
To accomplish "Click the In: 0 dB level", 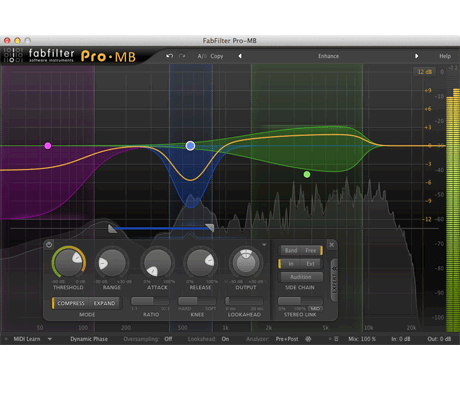I will pos(401,339).
